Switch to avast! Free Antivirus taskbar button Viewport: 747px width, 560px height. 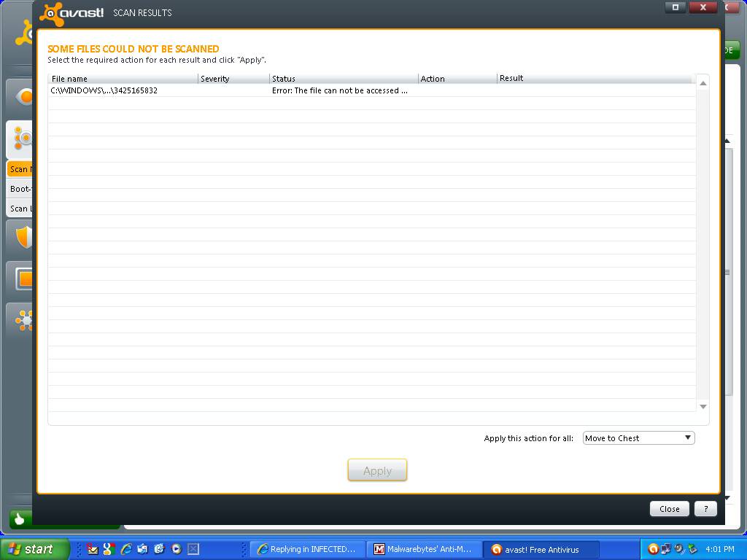click(541, 549)
